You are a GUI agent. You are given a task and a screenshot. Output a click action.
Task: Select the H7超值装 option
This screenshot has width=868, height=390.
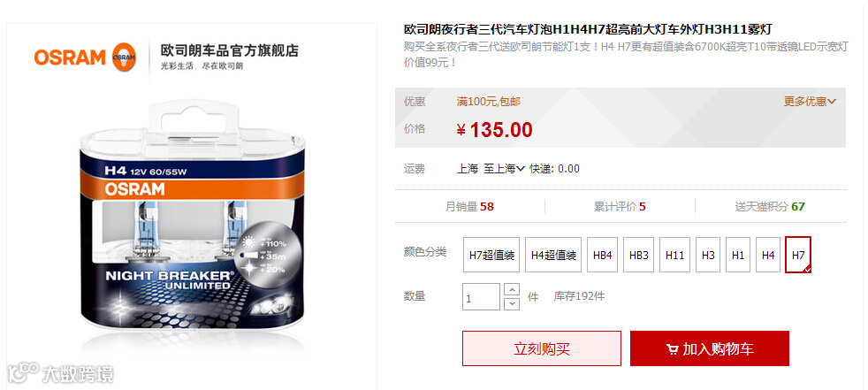[x=491, y=255]
